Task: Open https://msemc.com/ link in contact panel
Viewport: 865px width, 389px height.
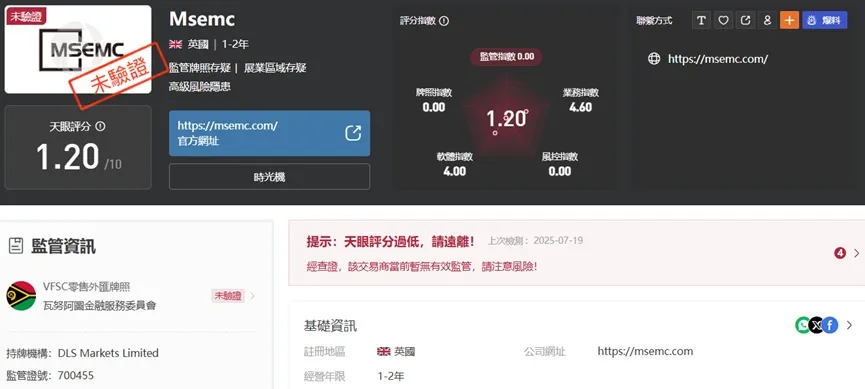Action: point(718,59)
